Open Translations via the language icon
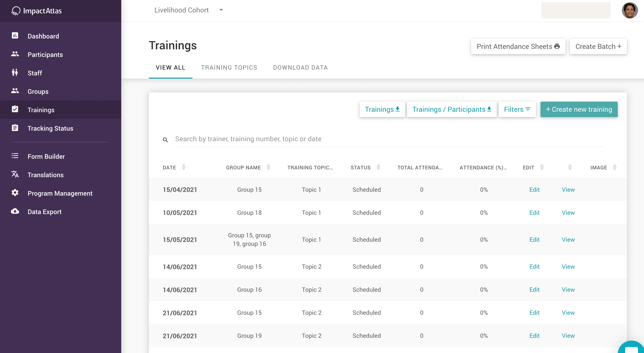The width and height of the screenshot is (644, 353). pos(15,174)
